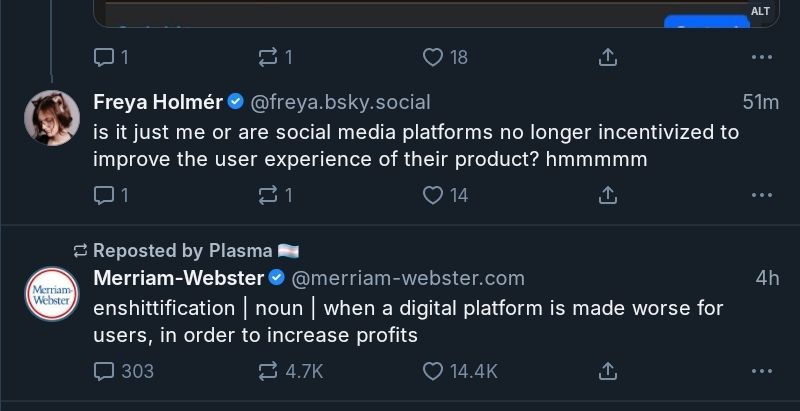Viewport: 800px width, 411px height.
Task: Repost the top post with 18 likes
Action: [x=267, y=58]
